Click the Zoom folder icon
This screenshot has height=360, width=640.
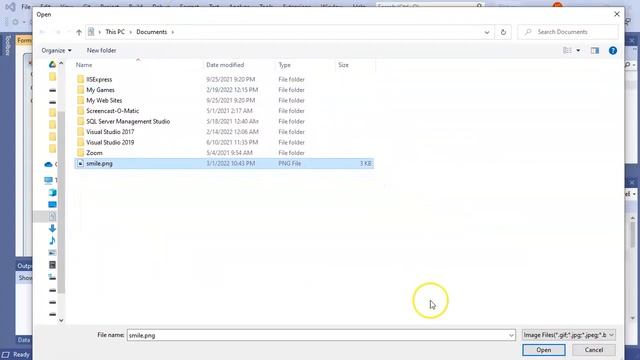[x=80, y=153]
